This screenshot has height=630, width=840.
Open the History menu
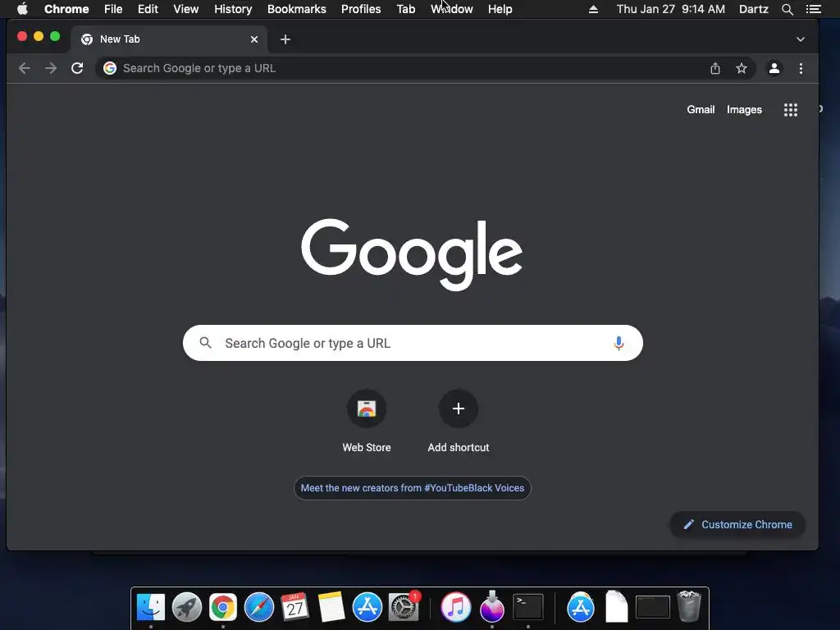tap(233, 9)
